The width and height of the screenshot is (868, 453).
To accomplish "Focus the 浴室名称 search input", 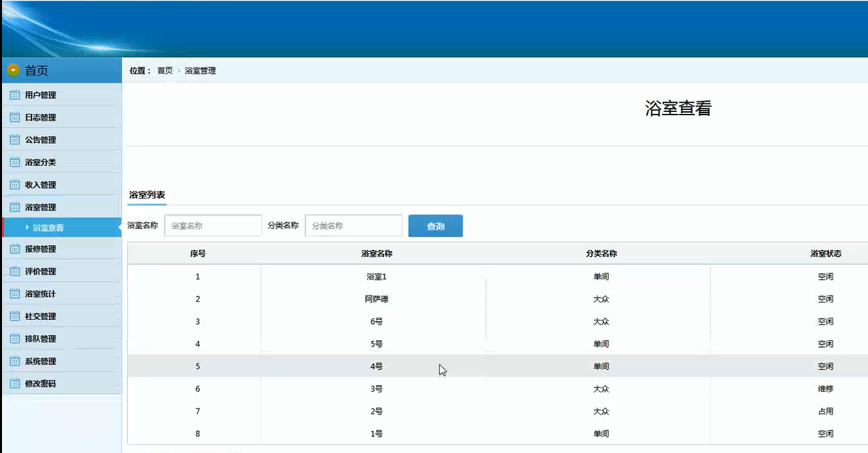I will pyautogui.click(x=213, y=226).
